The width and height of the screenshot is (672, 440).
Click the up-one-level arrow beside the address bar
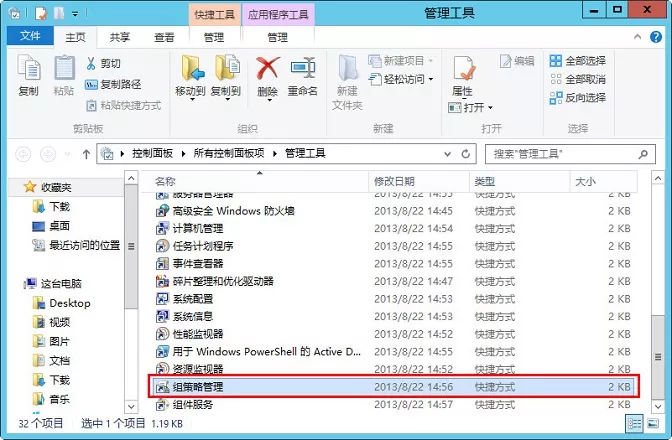tap(84, 154)
